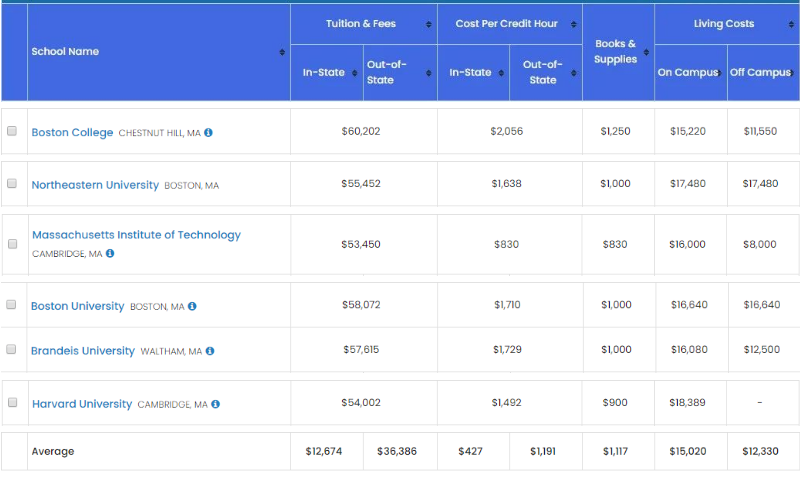800x480 pixels.
Task: Select Boston University credit cost $1,710
Action: (507, 305)
